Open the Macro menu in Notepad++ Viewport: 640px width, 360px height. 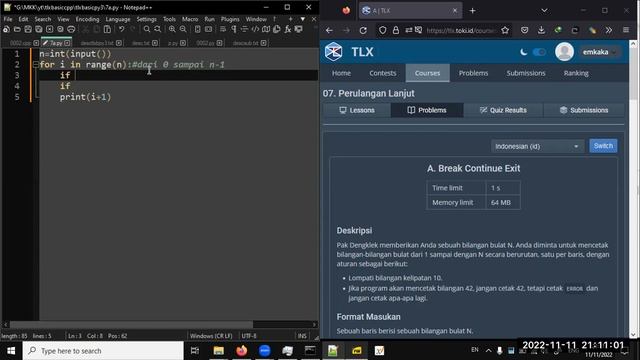[190, 19]
